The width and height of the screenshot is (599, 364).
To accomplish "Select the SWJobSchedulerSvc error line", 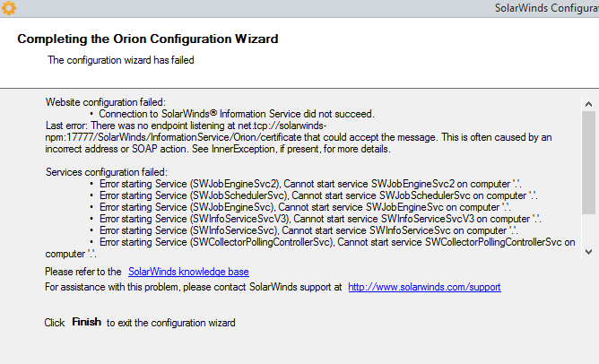I will [x=318, y=195].
